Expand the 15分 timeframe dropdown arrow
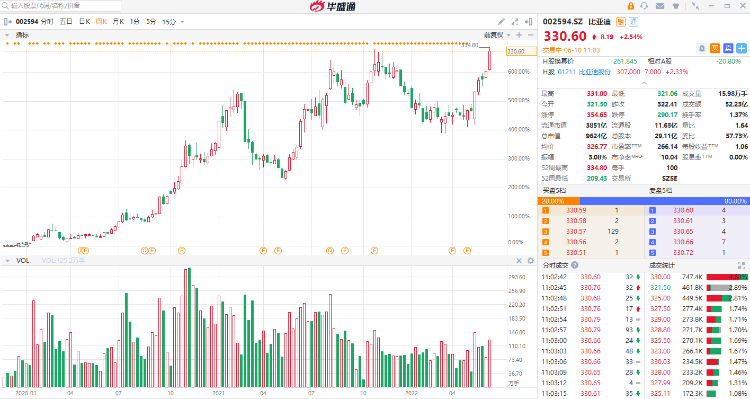The width and height of the screenshot is (750, 399). click(182, 22)
